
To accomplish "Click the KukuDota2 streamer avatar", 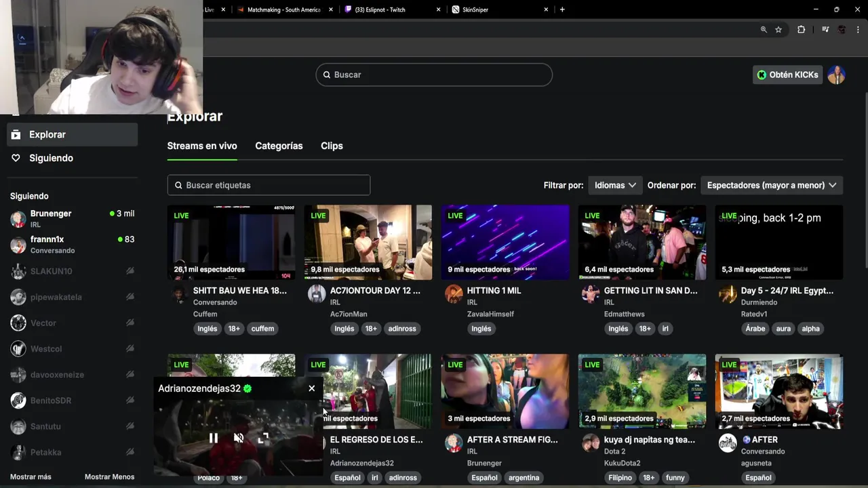I will coord(591,443).
